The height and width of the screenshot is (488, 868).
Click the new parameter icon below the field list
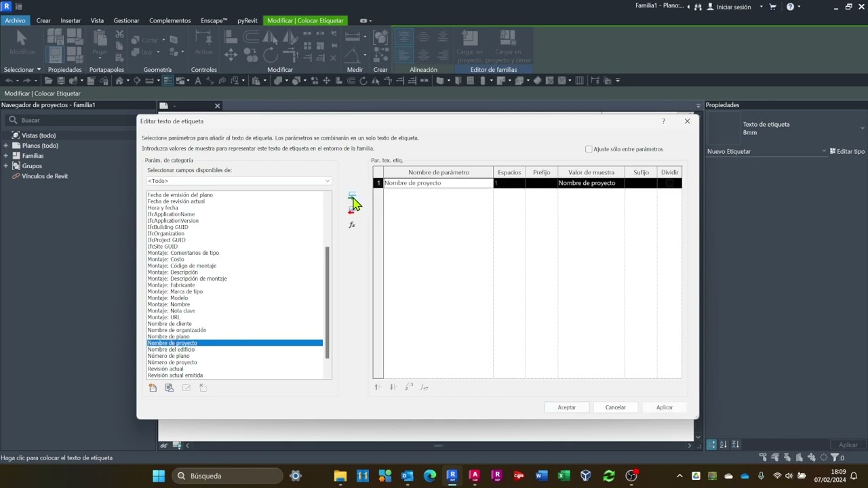pos(153,388)
